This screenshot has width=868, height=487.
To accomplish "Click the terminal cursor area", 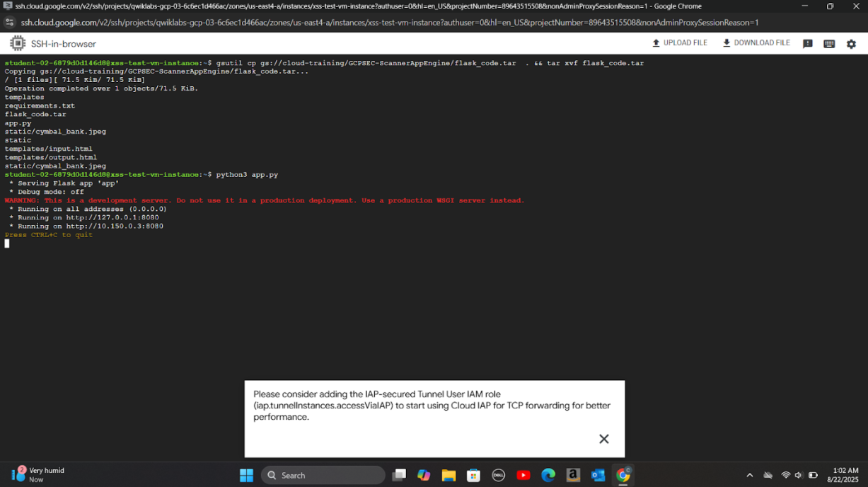I will click(7, 243).
